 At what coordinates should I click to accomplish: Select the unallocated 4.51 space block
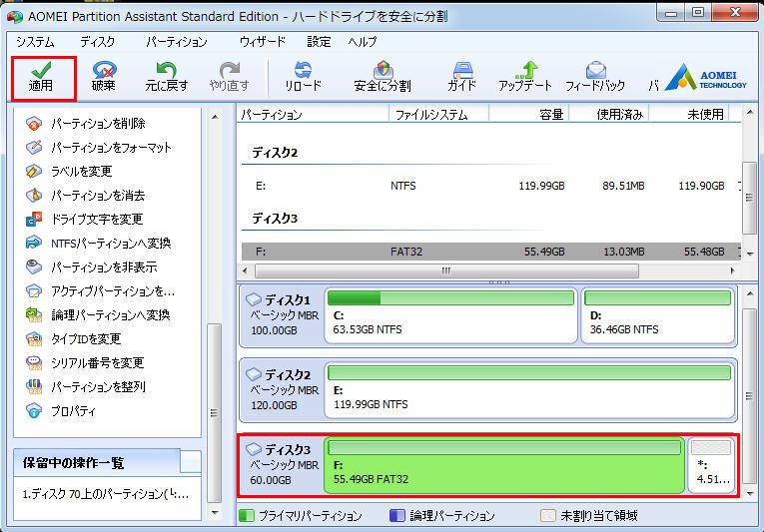(x=711, y=466)
